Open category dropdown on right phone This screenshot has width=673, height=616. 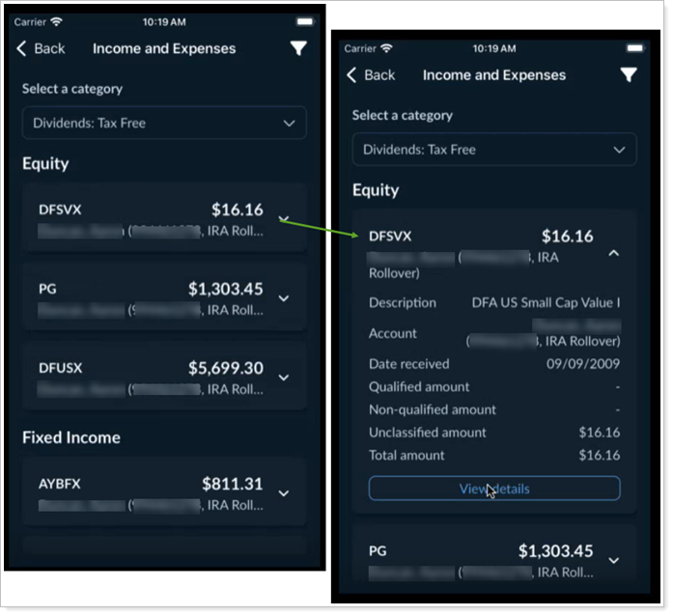click(493, 150)
